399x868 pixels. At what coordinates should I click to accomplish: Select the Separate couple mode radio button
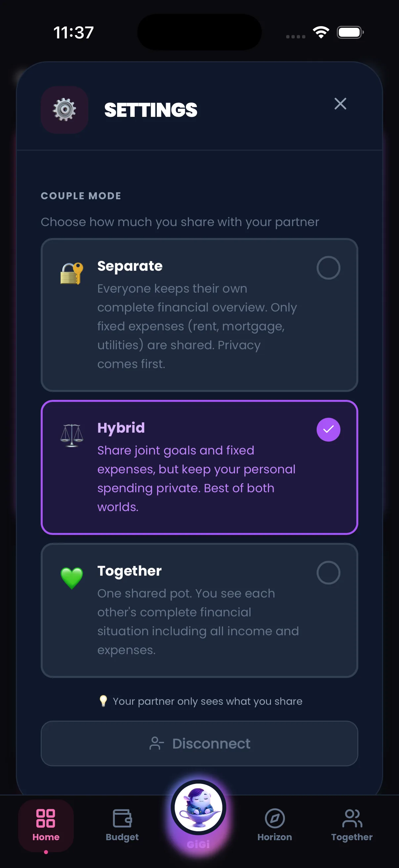tap(329, 267)
